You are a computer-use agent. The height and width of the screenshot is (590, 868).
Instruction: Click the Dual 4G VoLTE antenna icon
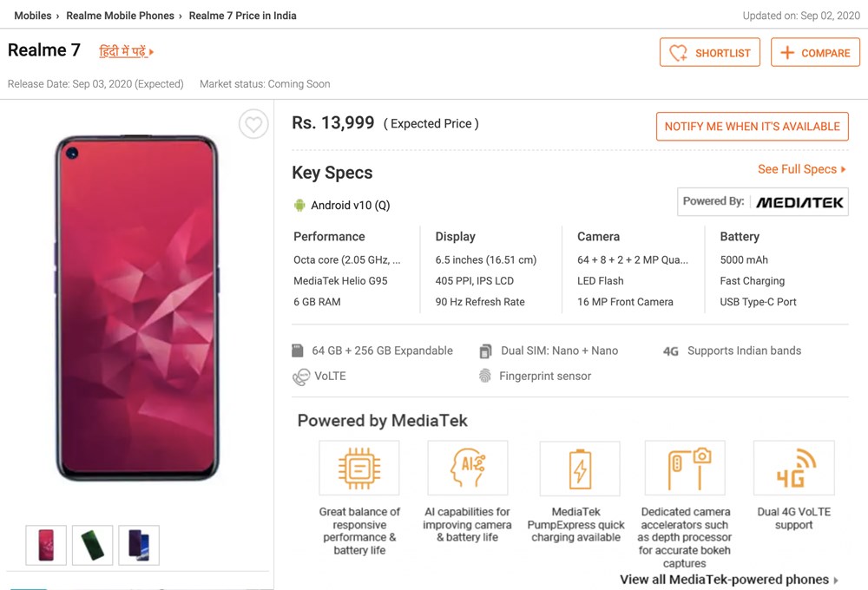point(792,467)
